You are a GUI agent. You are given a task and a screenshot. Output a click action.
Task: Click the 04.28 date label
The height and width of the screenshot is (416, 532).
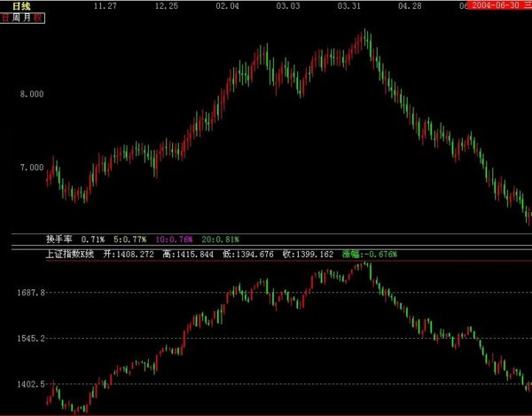click(x=410, y=6)
